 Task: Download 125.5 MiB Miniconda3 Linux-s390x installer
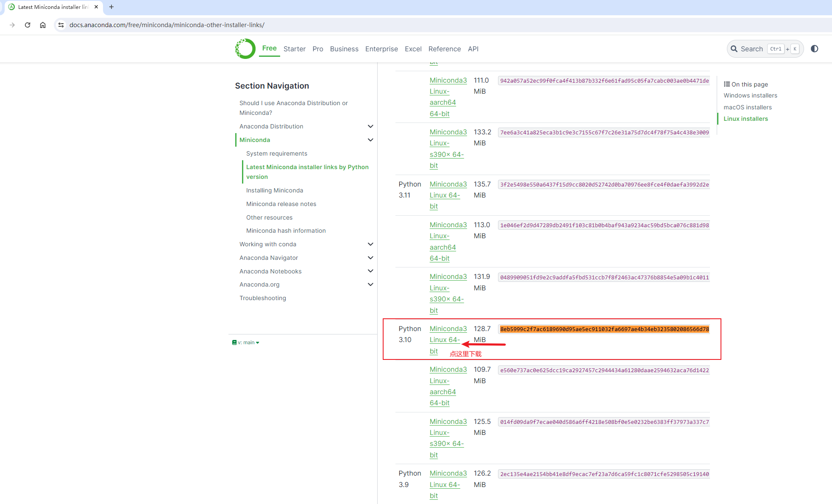[448, 438]
